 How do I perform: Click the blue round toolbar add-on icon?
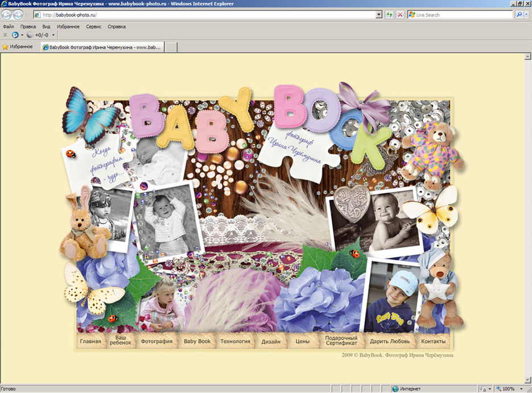pos(15,35)
